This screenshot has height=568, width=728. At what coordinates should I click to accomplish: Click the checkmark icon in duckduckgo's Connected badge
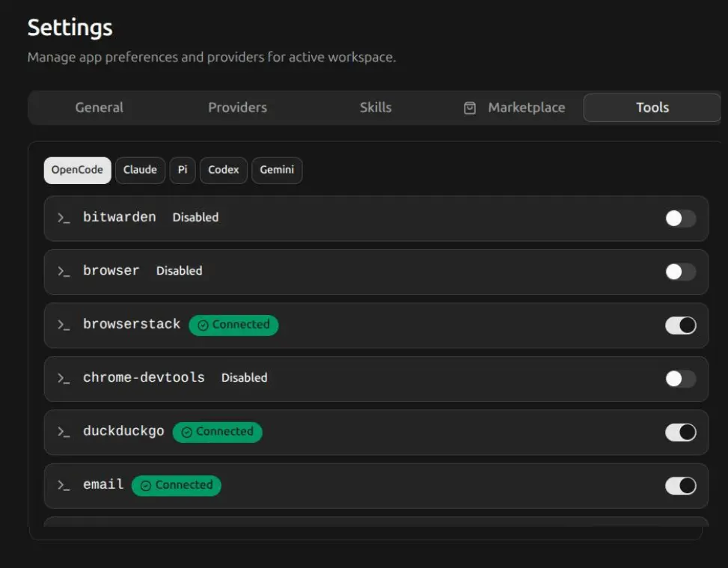(x=186, y=433)
